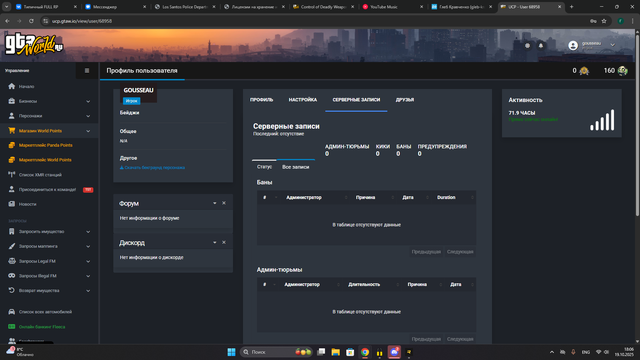Click Следующая under Админ-тюрьмы table
Viewport: 640px width, 360px height.
coord(460,339)
